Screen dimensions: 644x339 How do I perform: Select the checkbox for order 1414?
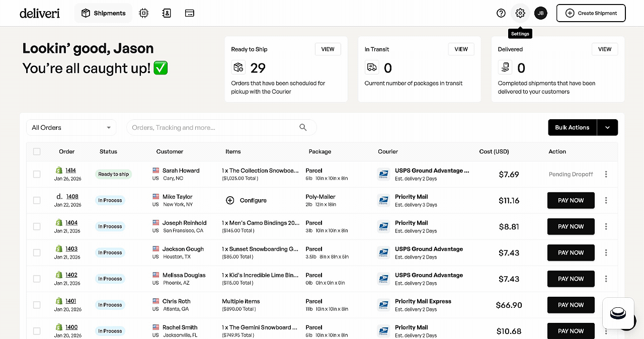click(x=37, y=174)
